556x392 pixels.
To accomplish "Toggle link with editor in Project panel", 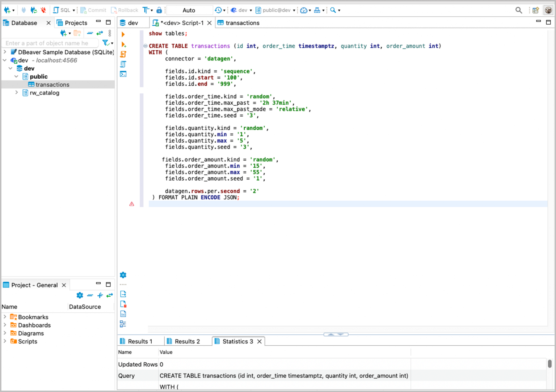I will [110, 295].
